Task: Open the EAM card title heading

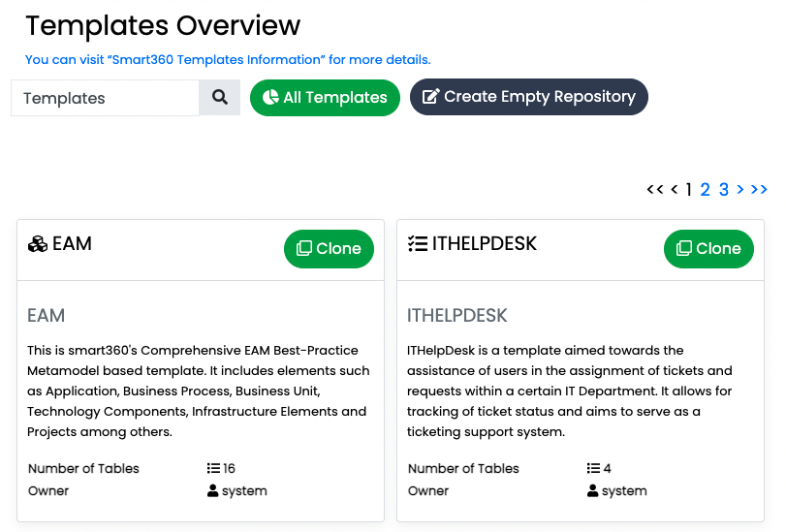Action: (72, 243)
